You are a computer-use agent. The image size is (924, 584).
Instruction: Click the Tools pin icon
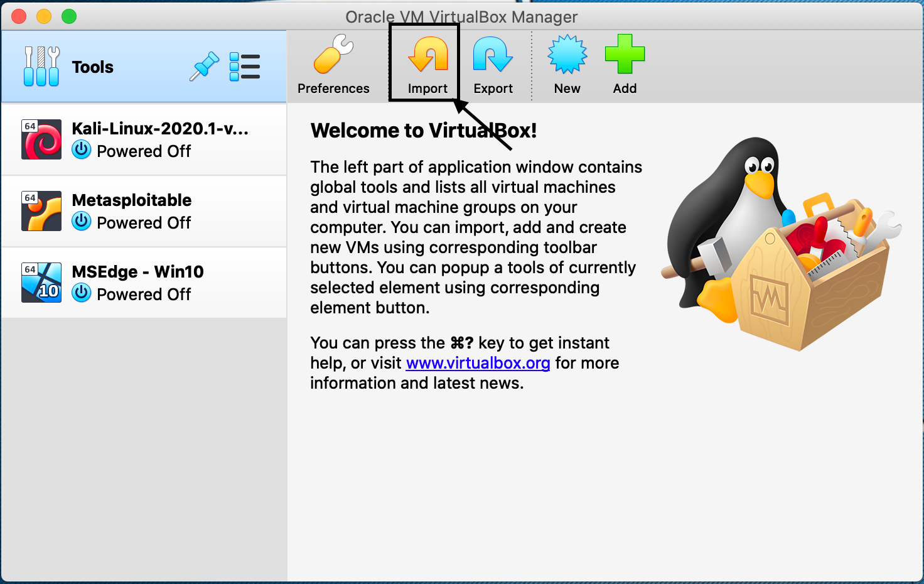pos(205,66)
